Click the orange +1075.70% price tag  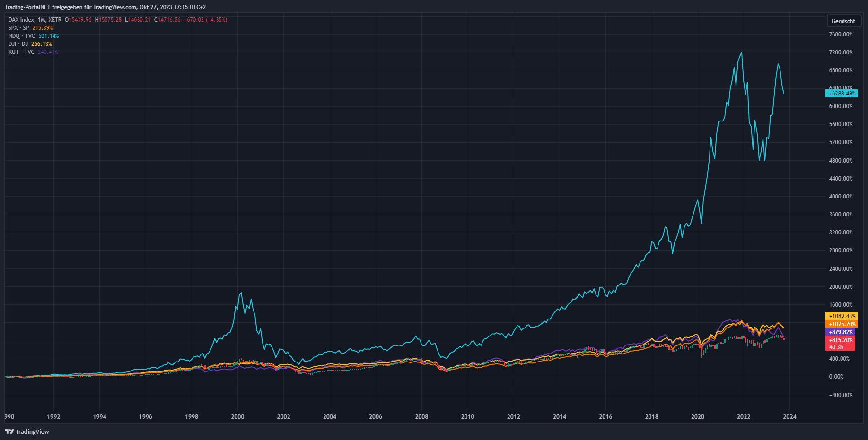pyautogui.click(x=842, y=324)
